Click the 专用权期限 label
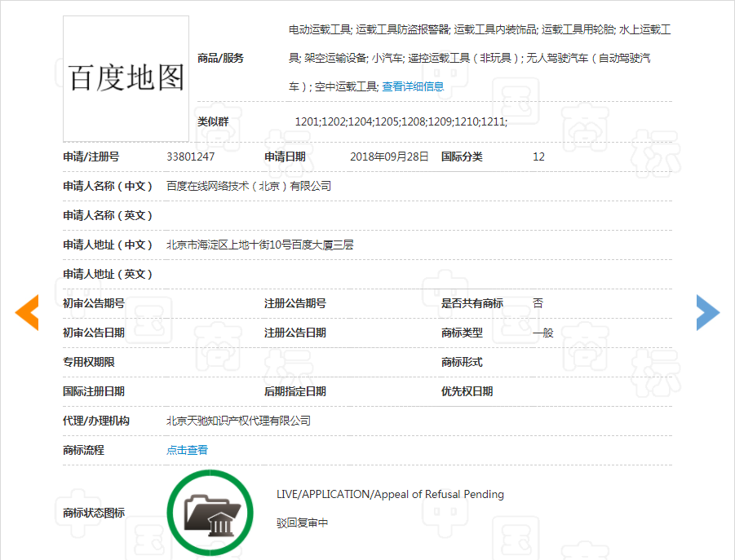The image size is (735, 560). point(89,362)
